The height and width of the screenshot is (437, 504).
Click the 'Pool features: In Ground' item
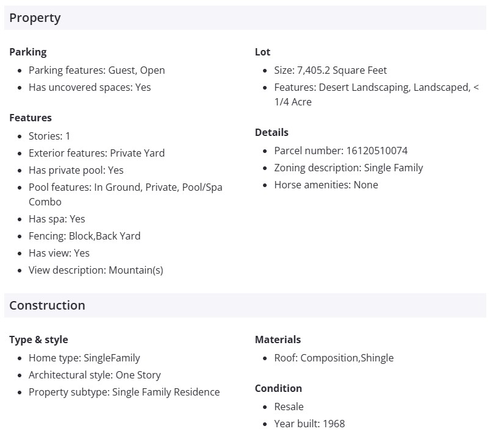pos(125,187)
